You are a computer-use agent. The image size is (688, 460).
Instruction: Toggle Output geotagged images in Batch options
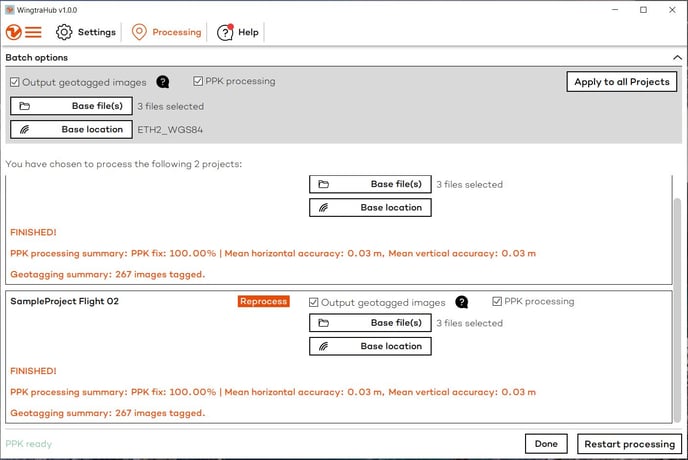point(15,82)
